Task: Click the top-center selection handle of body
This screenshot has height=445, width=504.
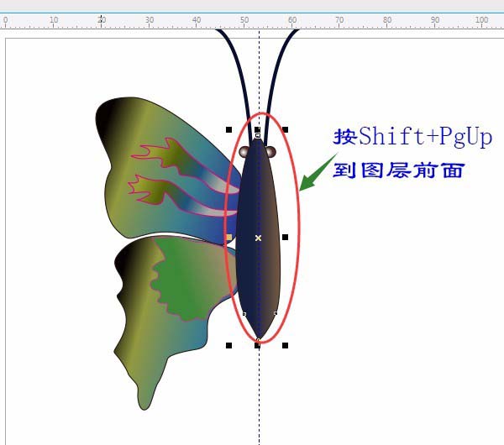Action: (x=257, y=129)
